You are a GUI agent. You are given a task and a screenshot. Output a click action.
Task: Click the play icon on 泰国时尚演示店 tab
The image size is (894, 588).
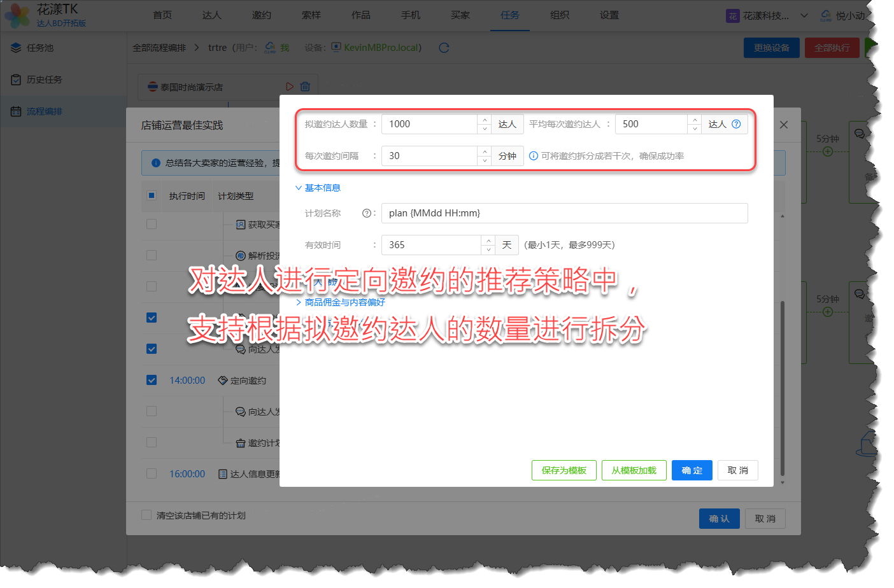[x=290, y=87]
